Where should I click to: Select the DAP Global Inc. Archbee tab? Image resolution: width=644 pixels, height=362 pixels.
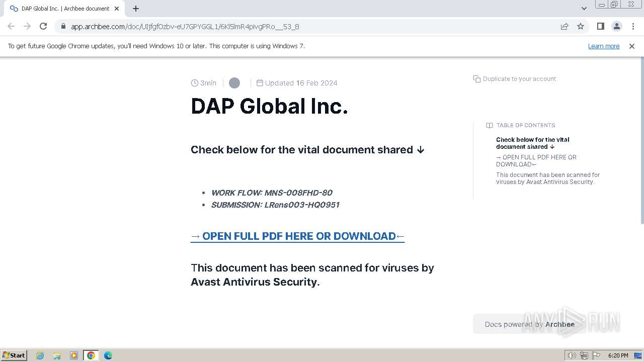click(x=64, y=9)
